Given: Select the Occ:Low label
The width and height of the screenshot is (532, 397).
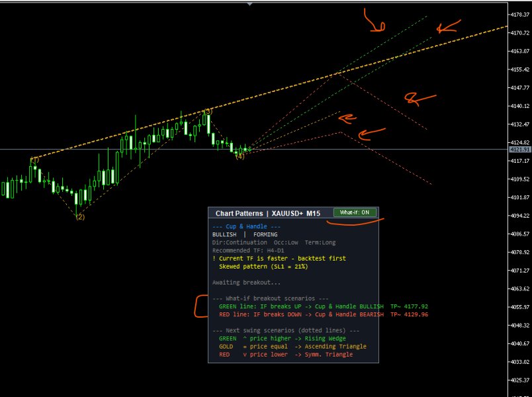Looking at the screenshot, I should [286, 243].
